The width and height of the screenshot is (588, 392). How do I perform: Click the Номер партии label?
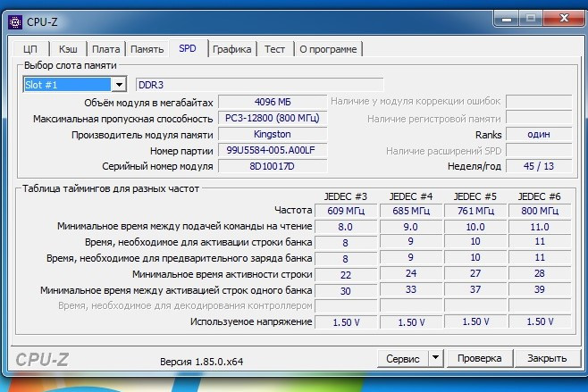pyautogui.click(x=181, y=151)
